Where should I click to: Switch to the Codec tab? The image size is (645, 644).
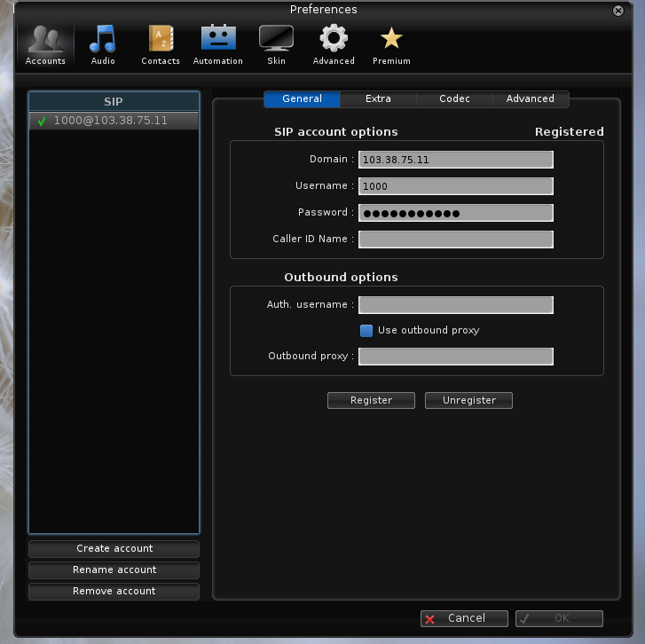[454, 99]
